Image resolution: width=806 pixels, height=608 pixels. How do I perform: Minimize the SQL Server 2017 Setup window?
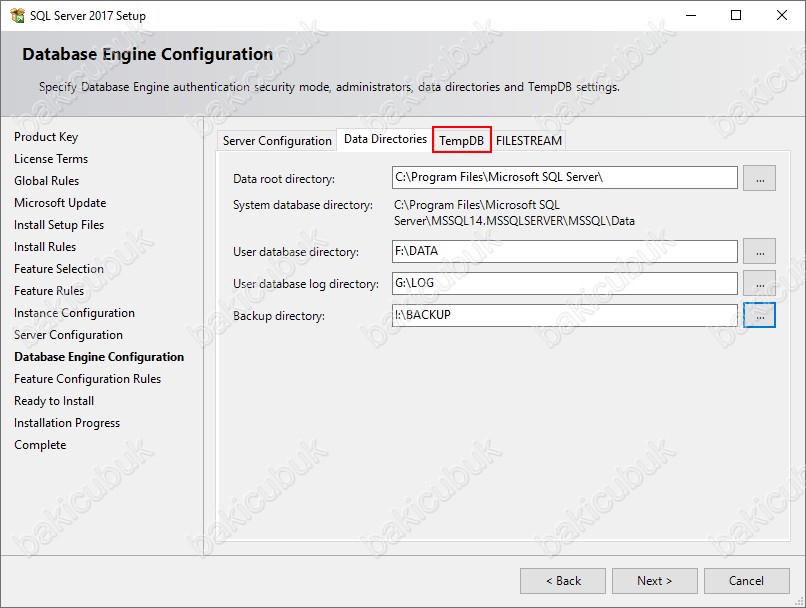click(691, 15)
